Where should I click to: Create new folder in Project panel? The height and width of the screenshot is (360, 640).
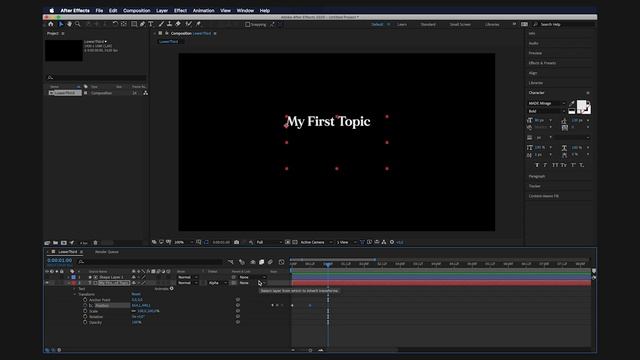pos(56,242)
